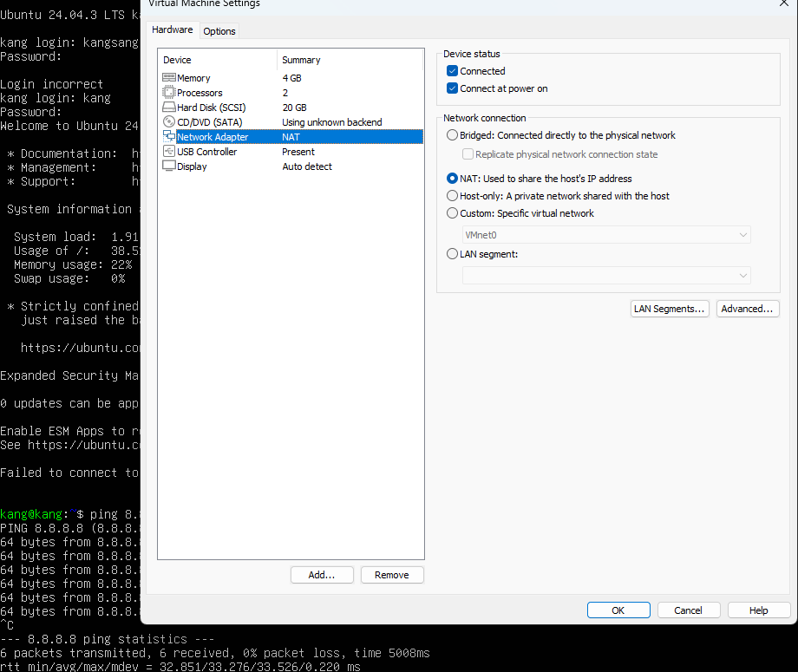
Task: Click the NAT summary value
Action: pyautogui.click(x=291, y=137)
